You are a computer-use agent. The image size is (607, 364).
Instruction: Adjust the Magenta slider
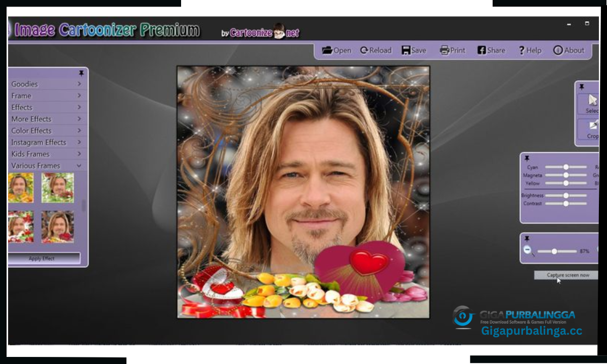click(x=566, y=175)
